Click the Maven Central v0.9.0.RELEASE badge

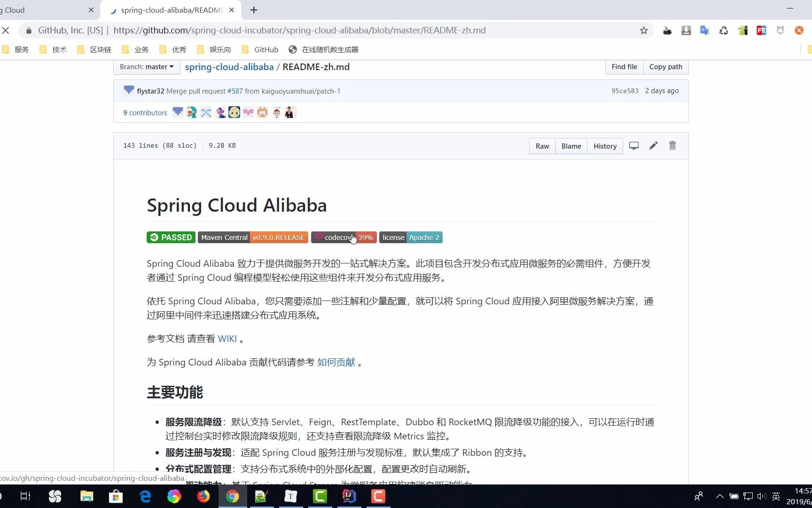pyautogui.click(x=253, y=238)
